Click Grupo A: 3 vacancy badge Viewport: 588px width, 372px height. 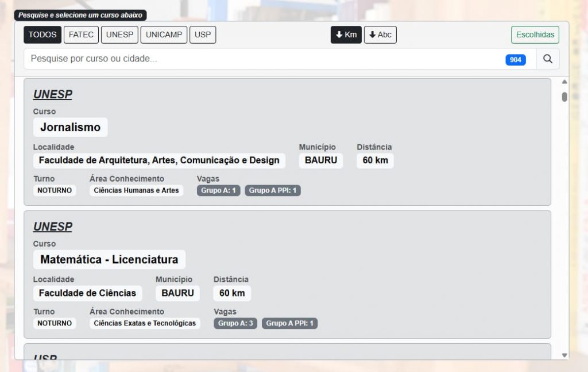tap(235, 323)
